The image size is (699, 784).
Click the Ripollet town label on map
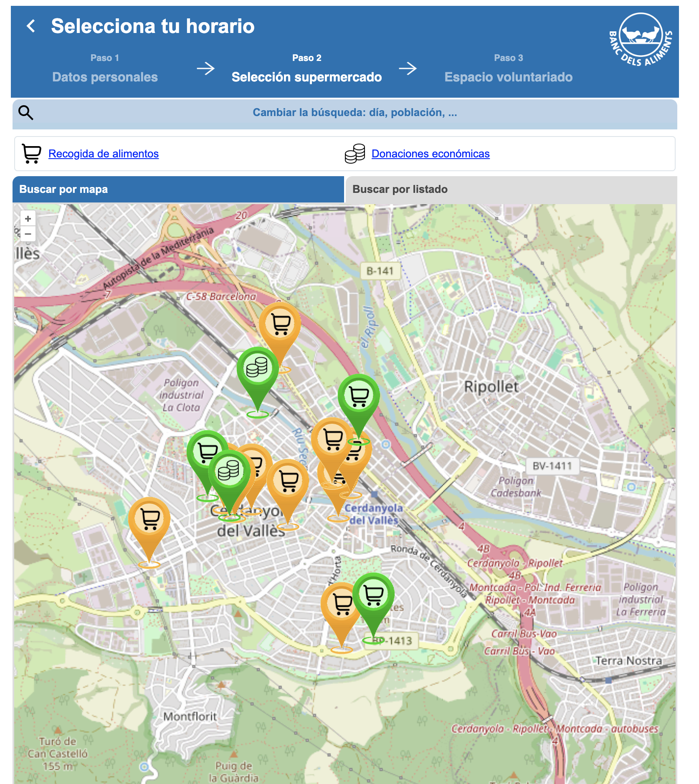pos(491,387)
